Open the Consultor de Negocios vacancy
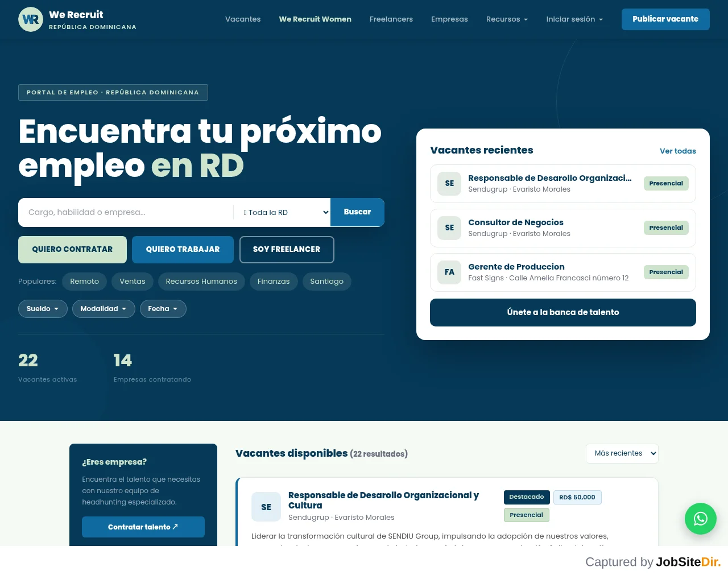Viewport: 728px width, 579px height. pyautogui.click(x=563, y=228)
